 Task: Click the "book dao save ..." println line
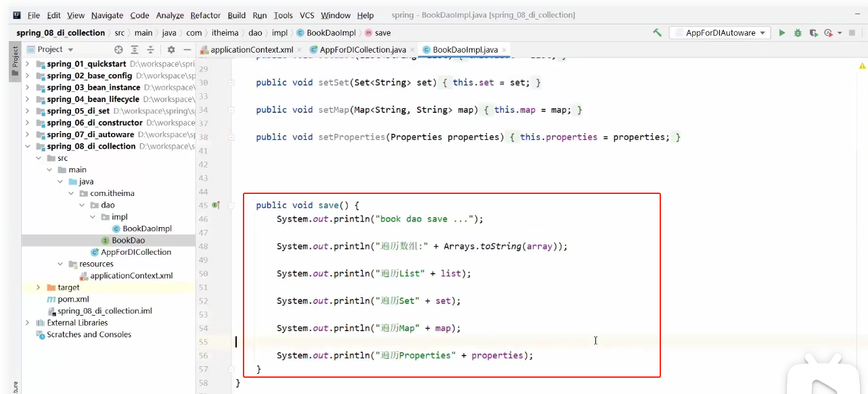tap(380, 219)
